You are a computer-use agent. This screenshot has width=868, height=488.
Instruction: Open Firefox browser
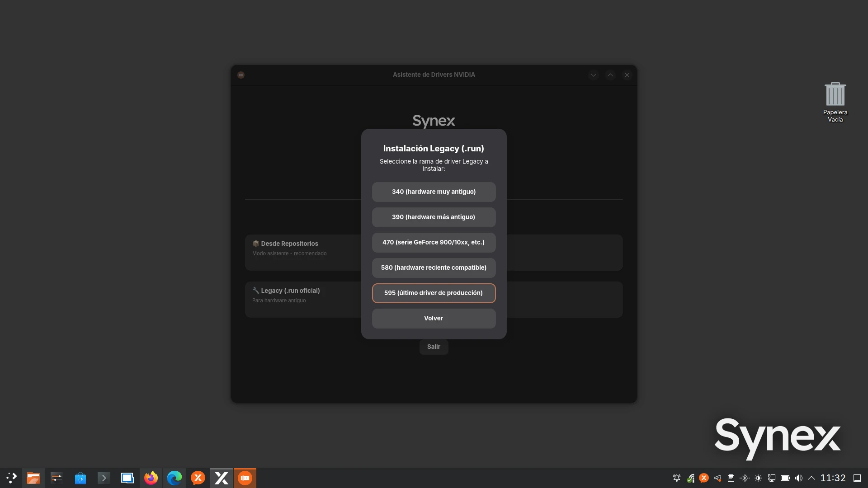[x=151, y=478]
